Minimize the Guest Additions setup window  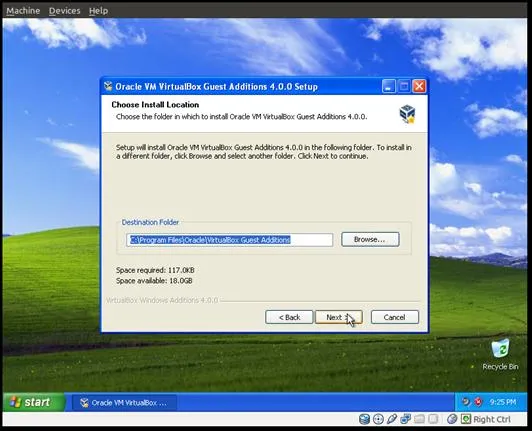[388, 87]
